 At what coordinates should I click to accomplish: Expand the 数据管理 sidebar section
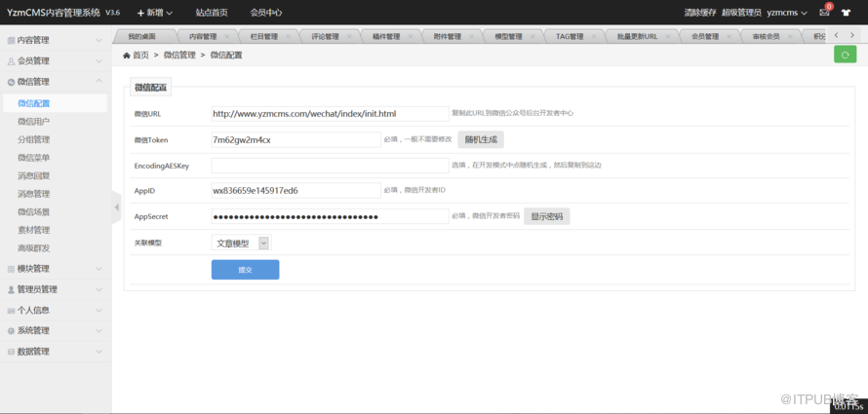click(54, 352)
